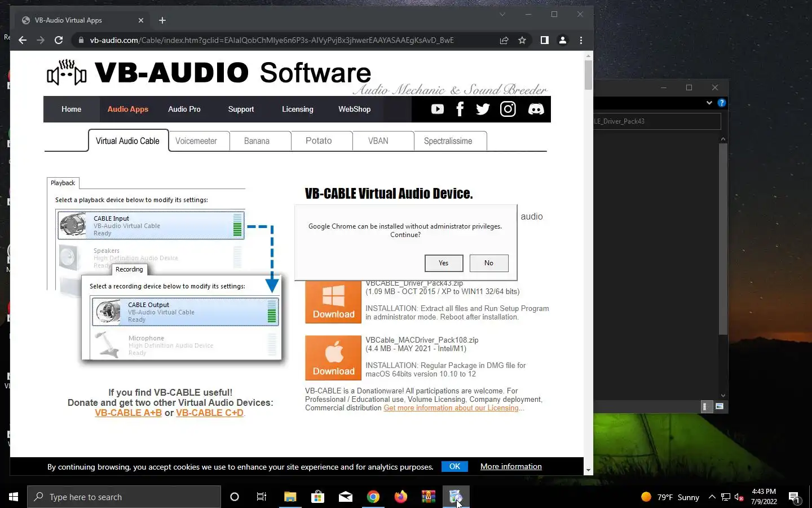Close the VB-Audio Virtual Apps tab
Screen dimensions: 812x508
141,20
